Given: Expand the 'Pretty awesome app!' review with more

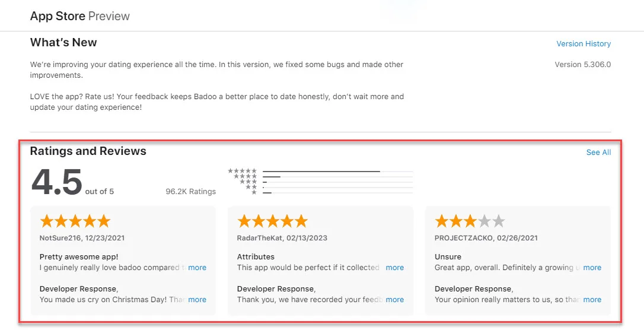Looking at the screenshot, I should [x=197, y=268].
